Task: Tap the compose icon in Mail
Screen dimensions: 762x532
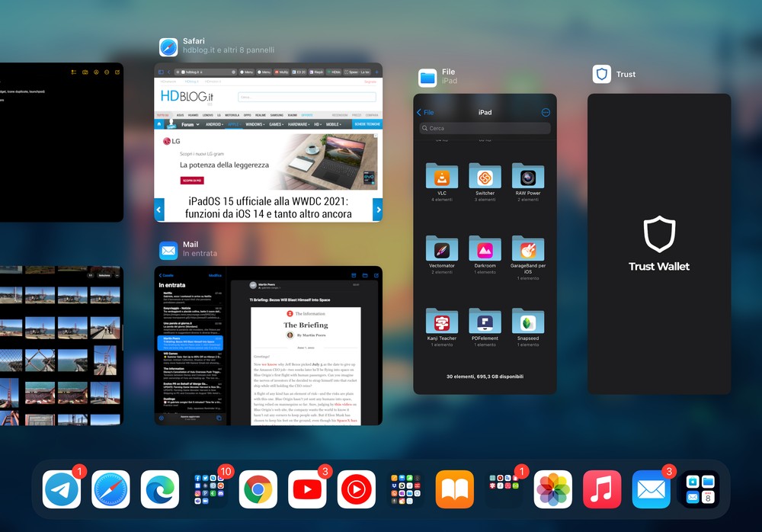Action: point(376,275)
